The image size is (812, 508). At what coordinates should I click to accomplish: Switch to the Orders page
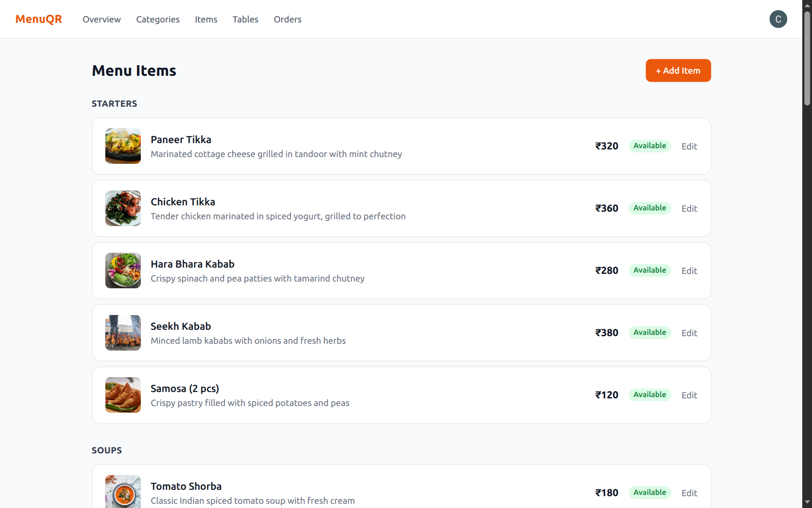point(288,19)
